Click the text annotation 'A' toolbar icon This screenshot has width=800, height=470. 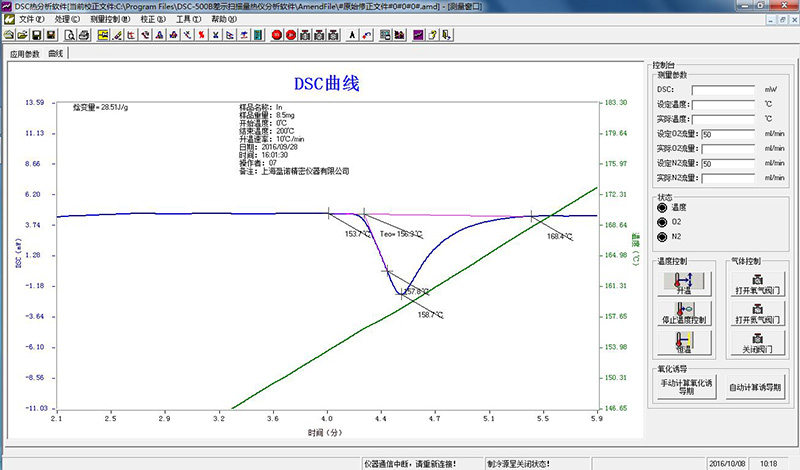click(352, 35)
